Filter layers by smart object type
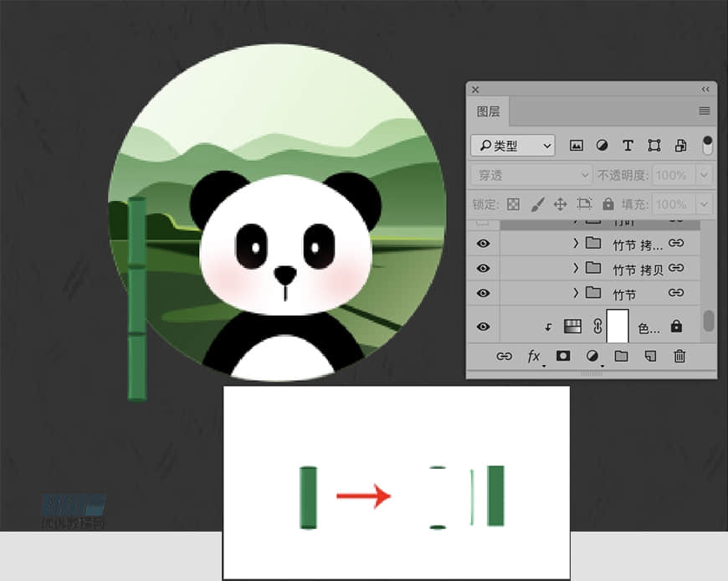The height and width of the screenshot is (581, 728). (680, 146)
